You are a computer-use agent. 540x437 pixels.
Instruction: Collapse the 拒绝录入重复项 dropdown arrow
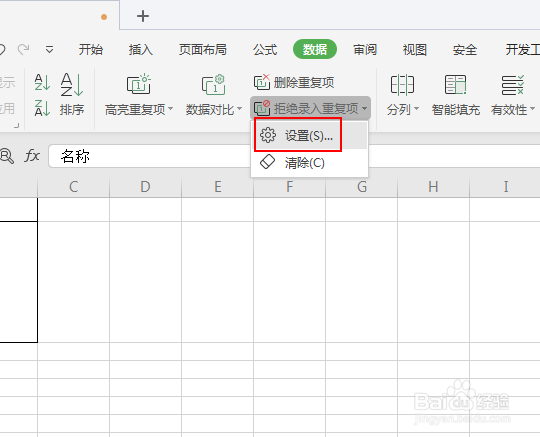pos(365,108)
